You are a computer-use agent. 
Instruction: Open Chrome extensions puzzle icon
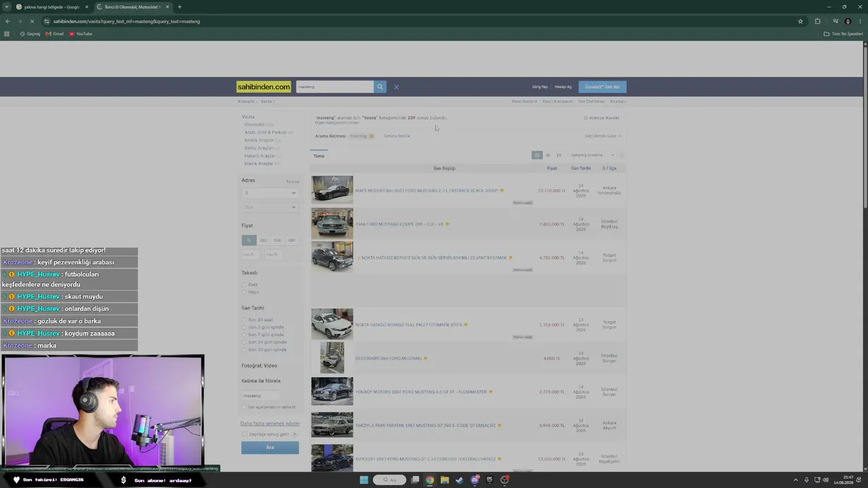(817, 21)
